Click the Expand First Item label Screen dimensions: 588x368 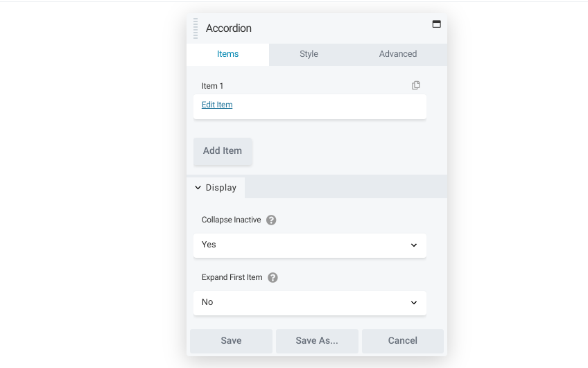(x=232, y=278)
